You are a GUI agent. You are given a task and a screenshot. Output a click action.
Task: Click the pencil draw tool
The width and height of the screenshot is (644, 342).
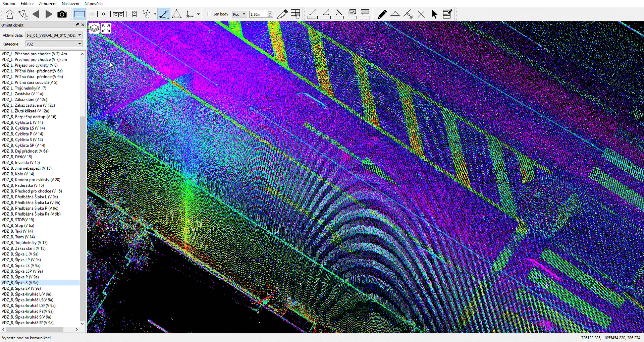pos(382,14)
